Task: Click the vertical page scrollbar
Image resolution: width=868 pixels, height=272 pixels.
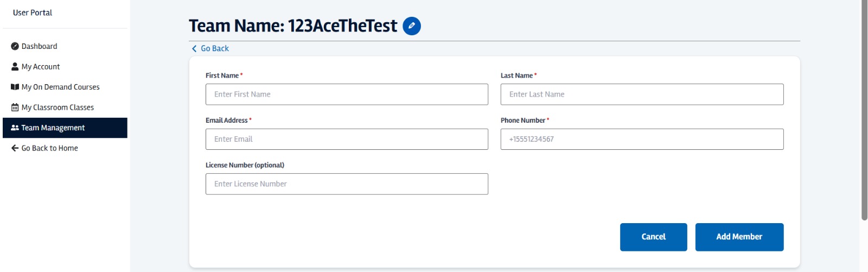Action: (x=864, y=109)
